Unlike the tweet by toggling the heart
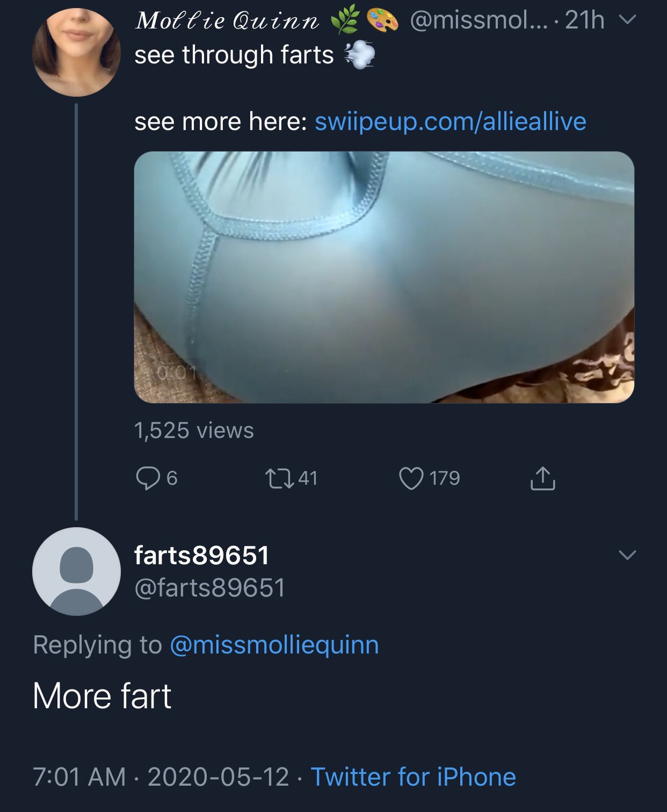Image resolution: width=667 pixels, height=812 pixels. click(x=414, y=479)
